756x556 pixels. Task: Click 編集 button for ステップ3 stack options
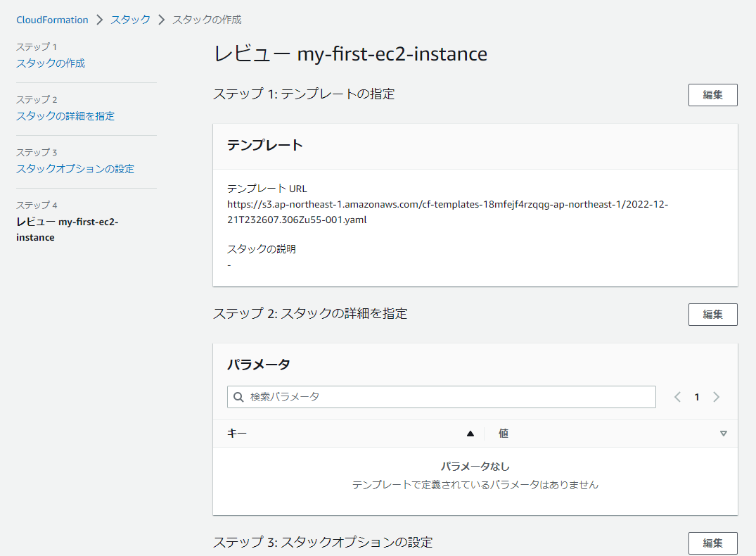click(712, 543)
